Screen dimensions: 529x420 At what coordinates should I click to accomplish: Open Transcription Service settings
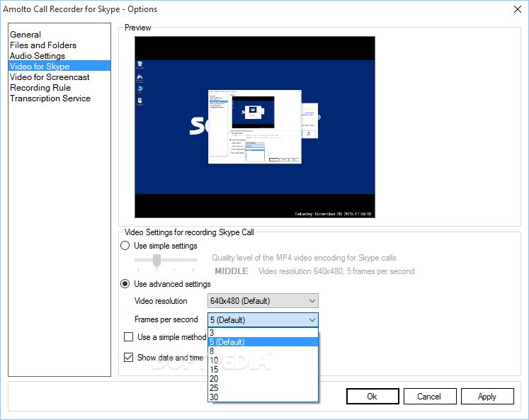coord(50,98)
